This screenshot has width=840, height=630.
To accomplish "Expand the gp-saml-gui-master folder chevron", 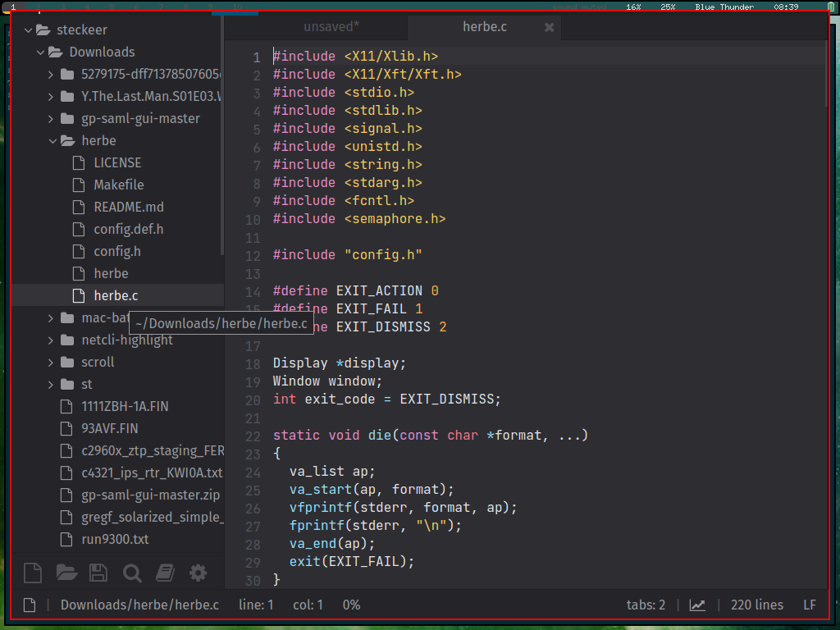I will pyautogui.click(x=51, y=118).
